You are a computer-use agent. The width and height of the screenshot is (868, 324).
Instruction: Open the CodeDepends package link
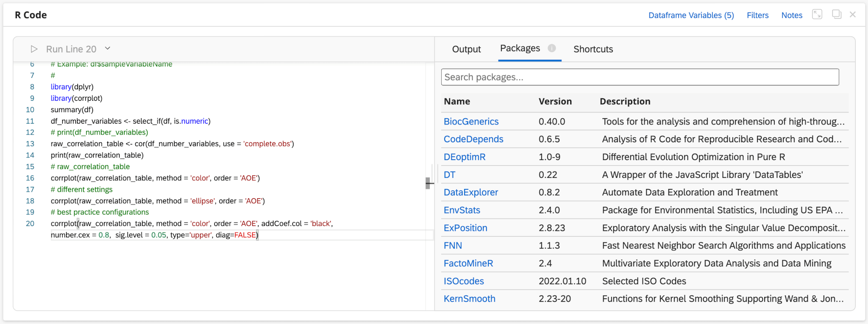click(x=473, y=139)
